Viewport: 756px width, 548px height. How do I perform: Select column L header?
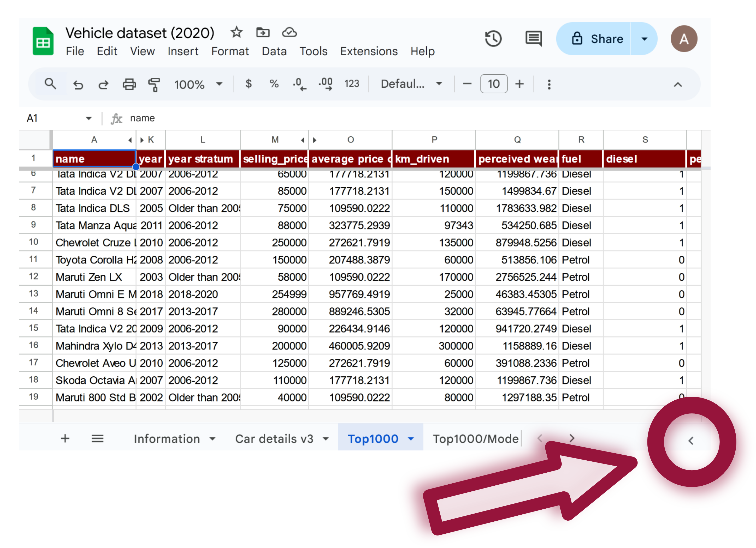[202, 140]
